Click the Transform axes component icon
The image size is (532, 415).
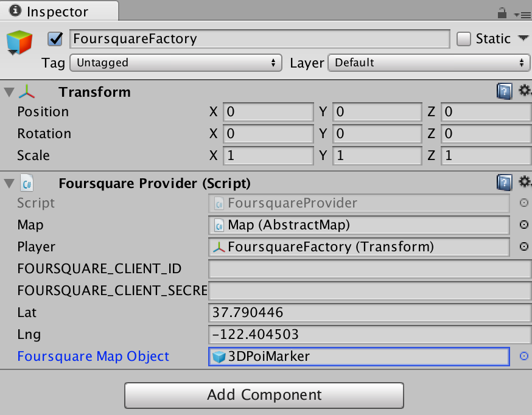(x=27, y=91)
